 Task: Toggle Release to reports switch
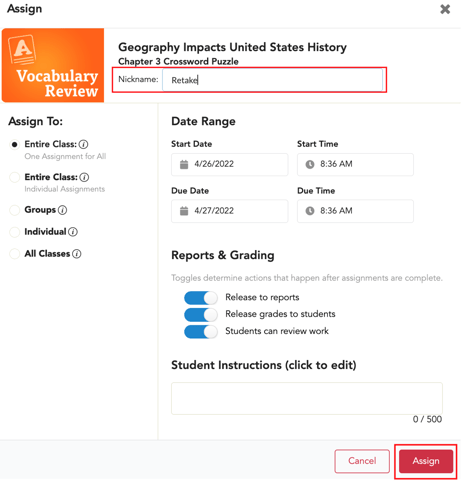tap(201, 298)
